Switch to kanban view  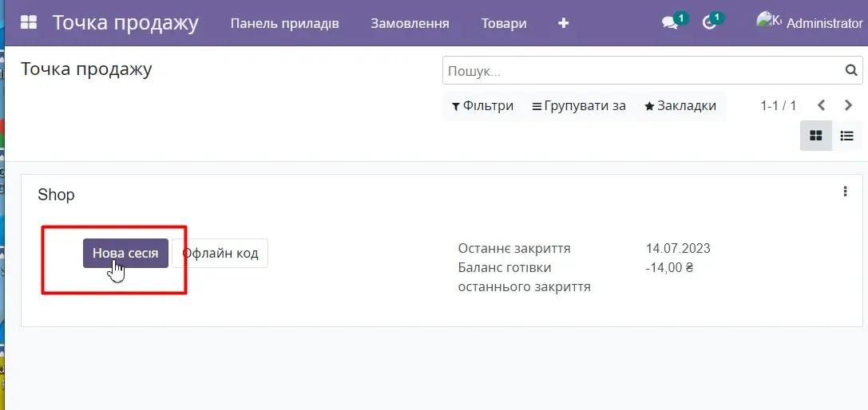(815, 136)
